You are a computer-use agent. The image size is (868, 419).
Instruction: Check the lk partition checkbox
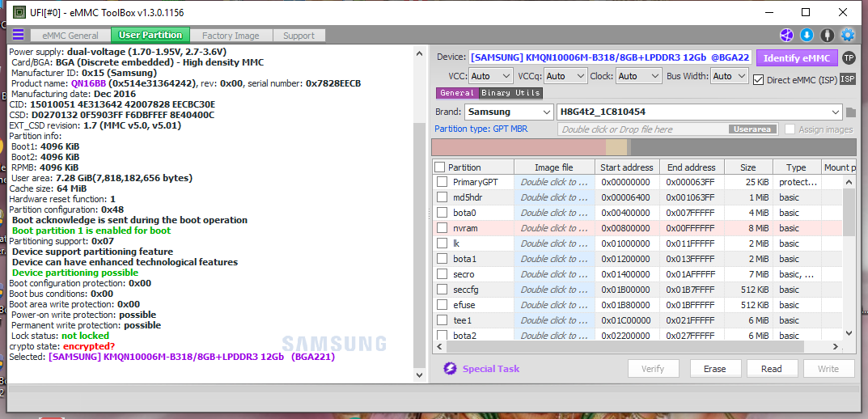[x=442, y=243]
